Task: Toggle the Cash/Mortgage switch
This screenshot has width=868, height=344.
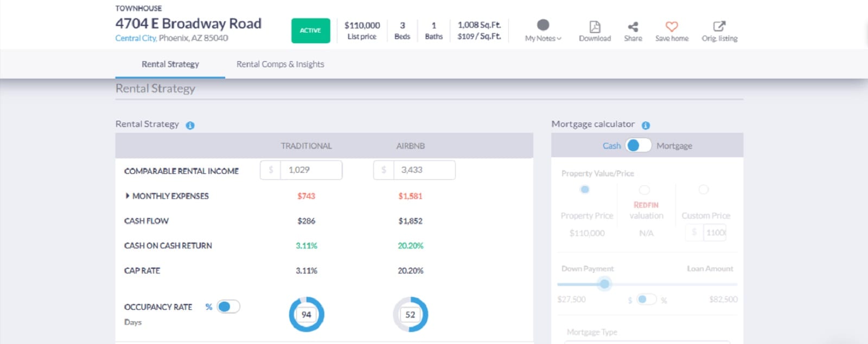Action: [638, 146]
